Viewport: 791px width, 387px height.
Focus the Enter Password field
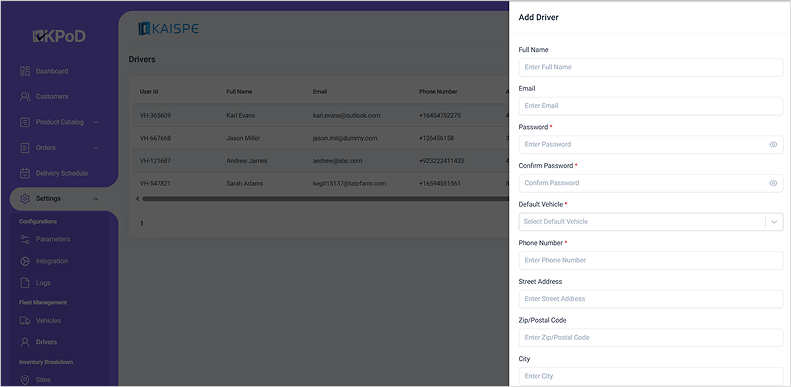pos(651,144)
